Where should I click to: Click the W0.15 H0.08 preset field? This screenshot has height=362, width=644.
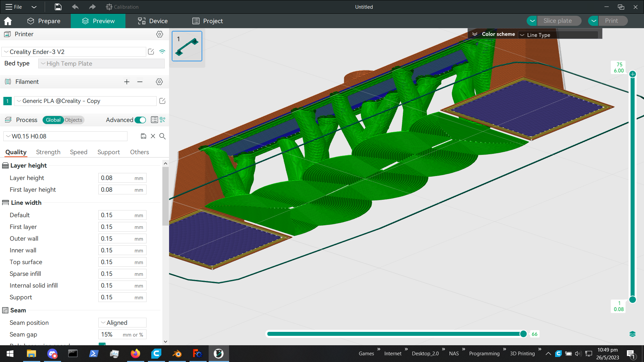[65, 136]
